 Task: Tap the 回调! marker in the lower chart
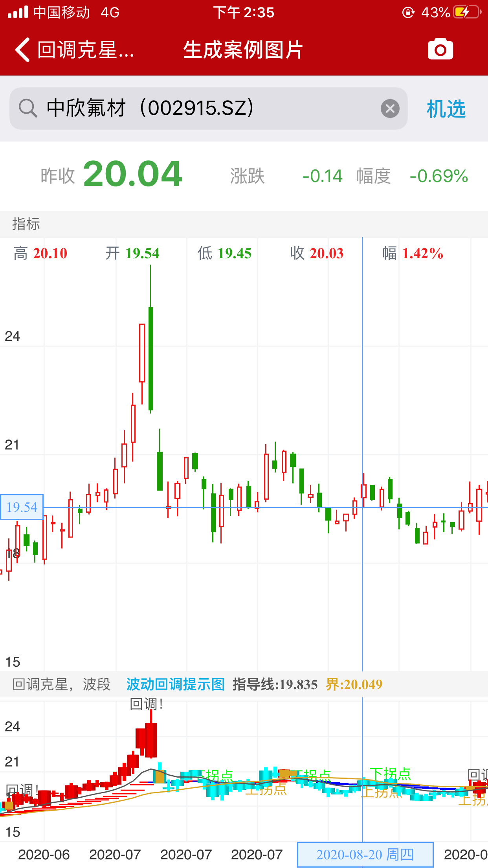[x=146, y=704]
